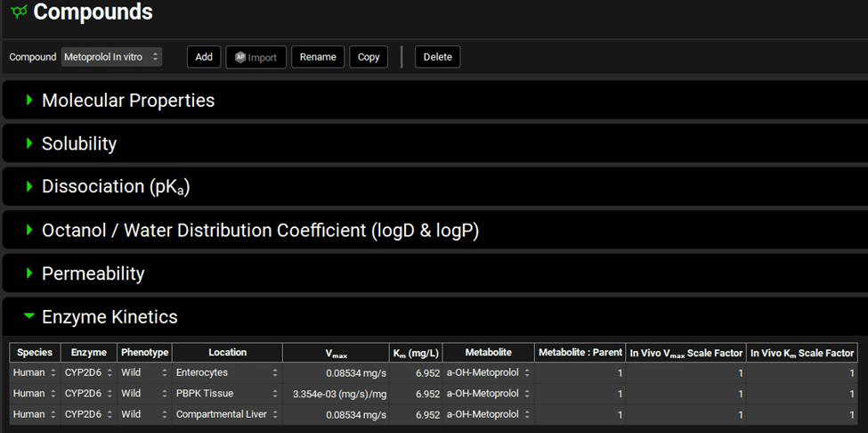Expand the Solubility section
This screenshot has width=868, height=433.
[79, 143]
